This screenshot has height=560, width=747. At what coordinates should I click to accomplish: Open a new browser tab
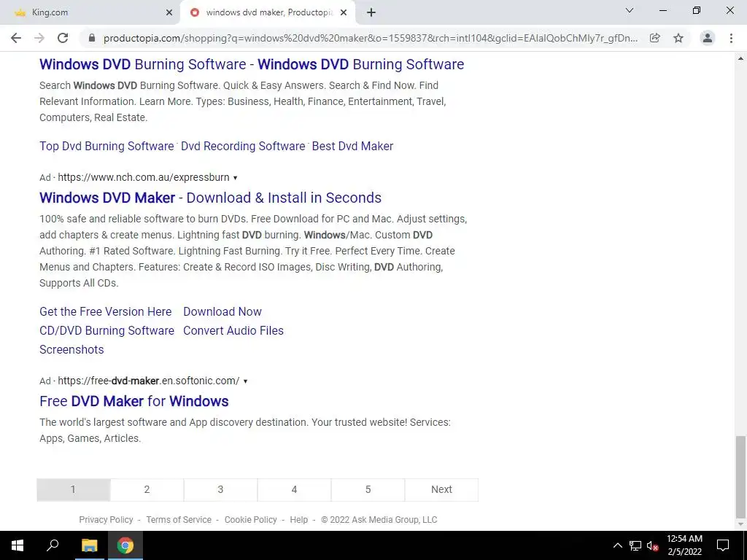tap(371, 12)
